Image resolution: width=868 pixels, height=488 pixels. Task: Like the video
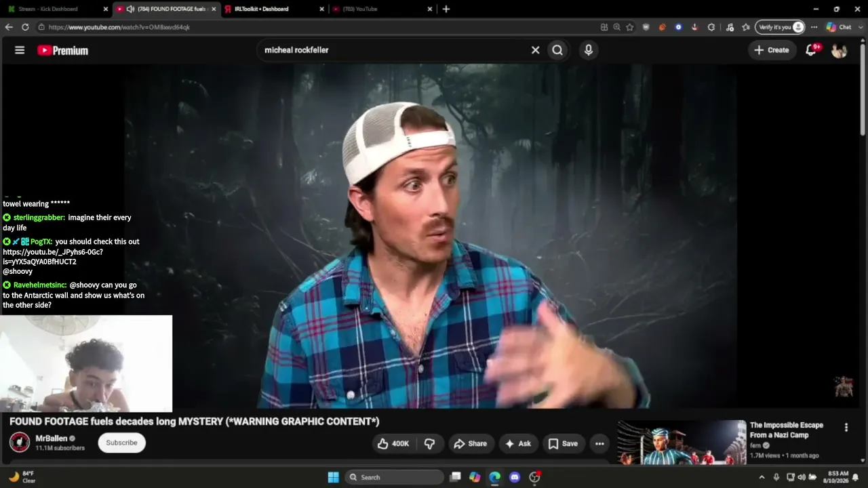393,444
